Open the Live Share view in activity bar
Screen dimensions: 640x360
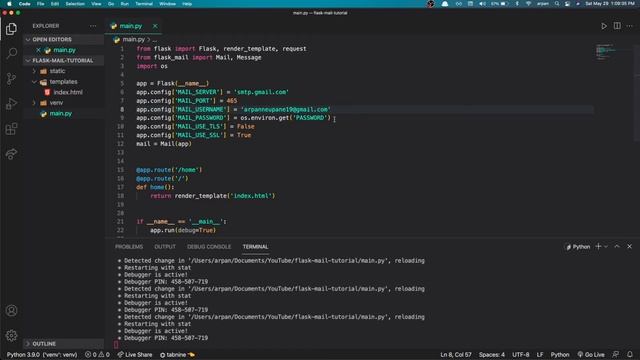click(11, 154)
